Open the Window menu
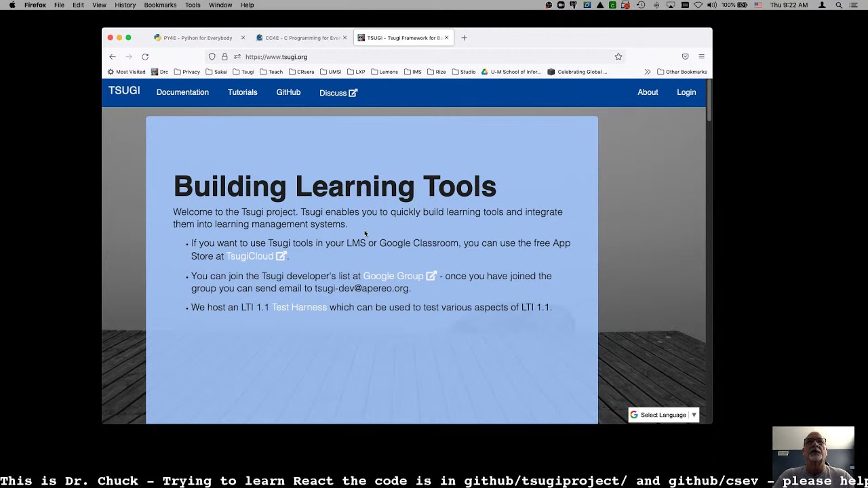 click(220, 5)
